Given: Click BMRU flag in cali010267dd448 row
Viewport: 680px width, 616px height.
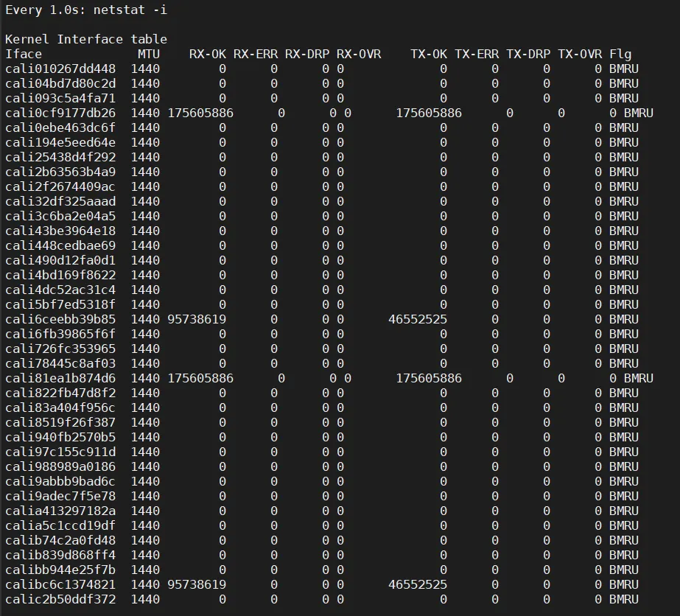Looking at the screenshot, I should pos(624,69).
